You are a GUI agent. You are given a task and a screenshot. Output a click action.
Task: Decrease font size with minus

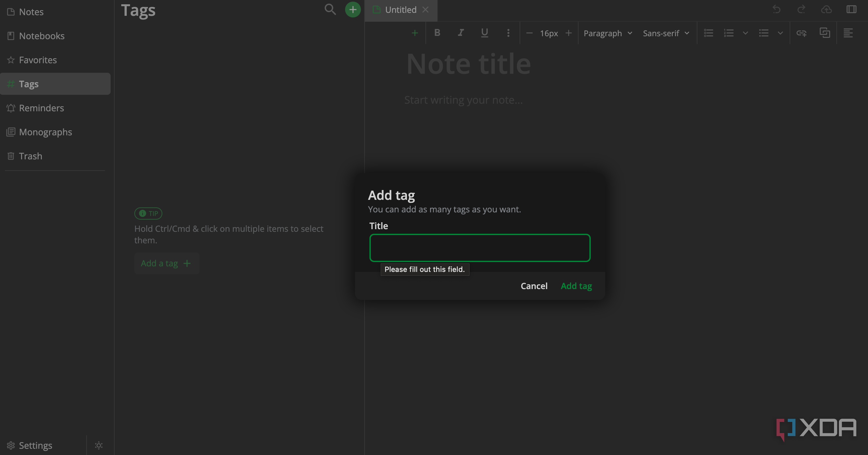[529, 33]
